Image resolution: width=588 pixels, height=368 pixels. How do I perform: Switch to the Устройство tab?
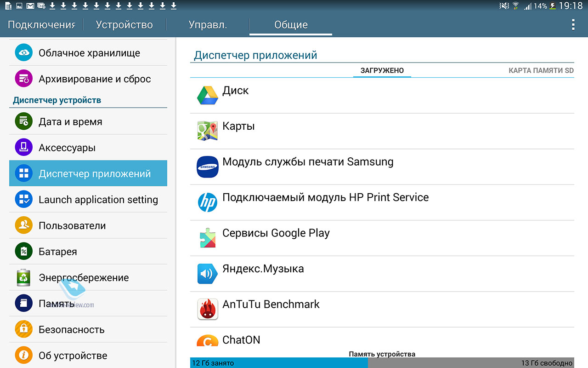click(x=124, y=25)
